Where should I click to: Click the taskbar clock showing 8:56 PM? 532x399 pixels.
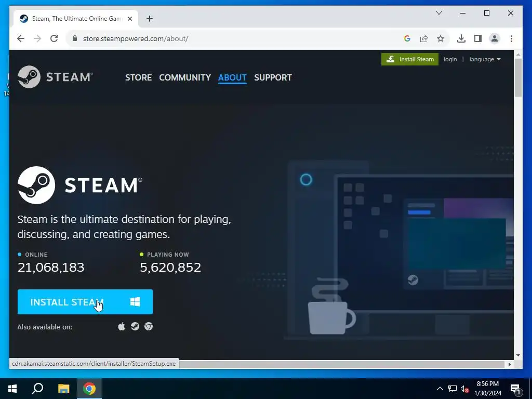click(487, 389)
